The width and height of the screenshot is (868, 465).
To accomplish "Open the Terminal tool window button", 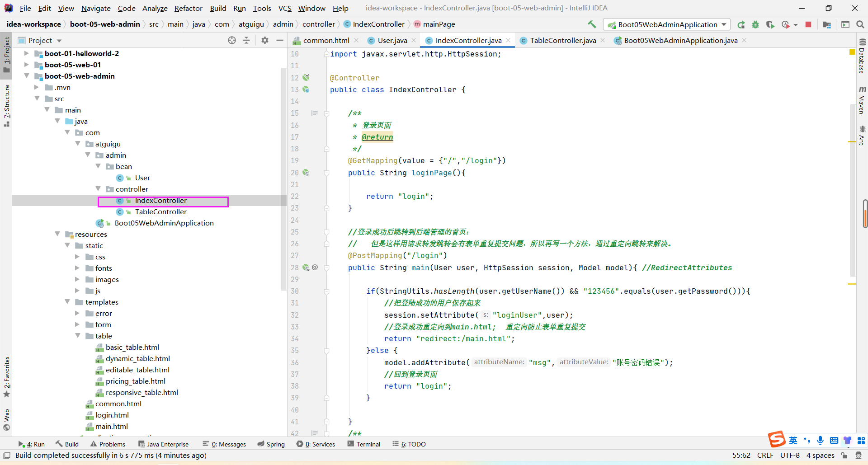I will (364, 444).
